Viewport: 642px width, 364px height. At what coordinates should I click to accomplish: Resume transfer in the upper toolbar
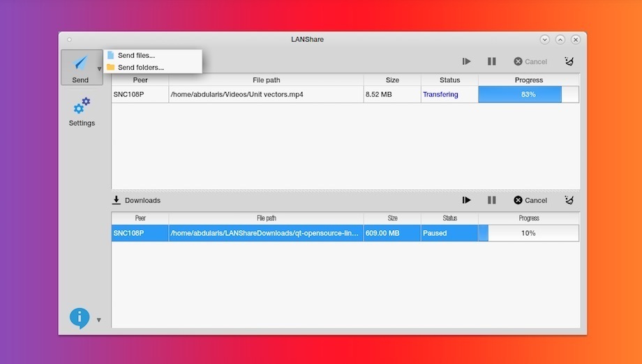point(466,61)
